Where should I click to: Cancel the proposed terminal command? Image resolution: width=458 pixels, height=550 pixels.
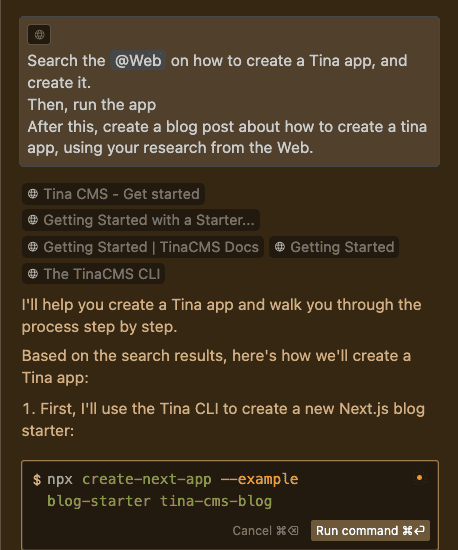point(265,531)
